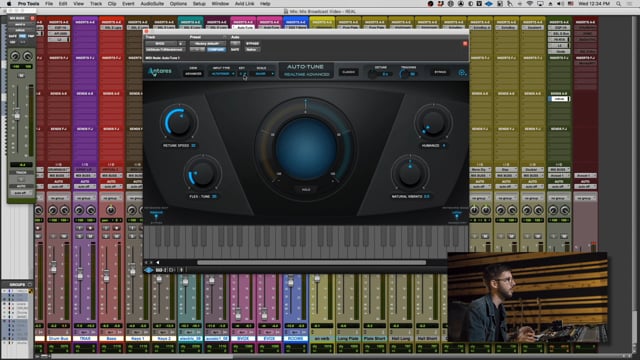The height and width of the screenshot is (360, 640).
Task: Click the keyboard scroll left arrow
Action: click(158, 262)
